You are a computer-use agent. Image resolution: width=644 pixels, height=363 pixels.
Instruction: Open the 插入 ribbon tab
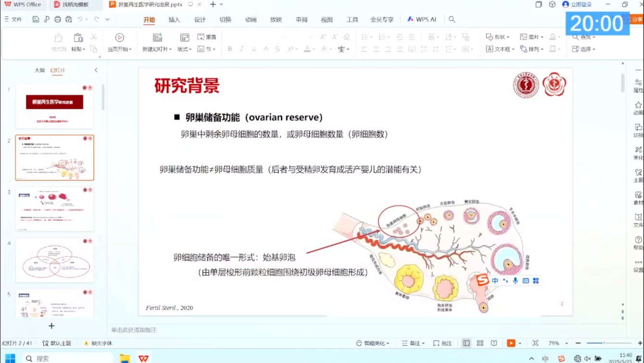click(x=174, y=20)
